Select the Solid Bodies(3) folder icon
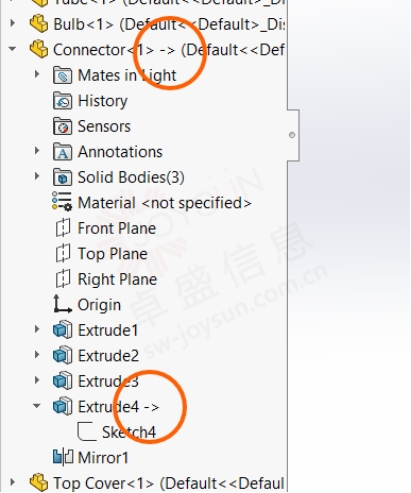This screenshot has width=411, height=493. pos(62,177)
